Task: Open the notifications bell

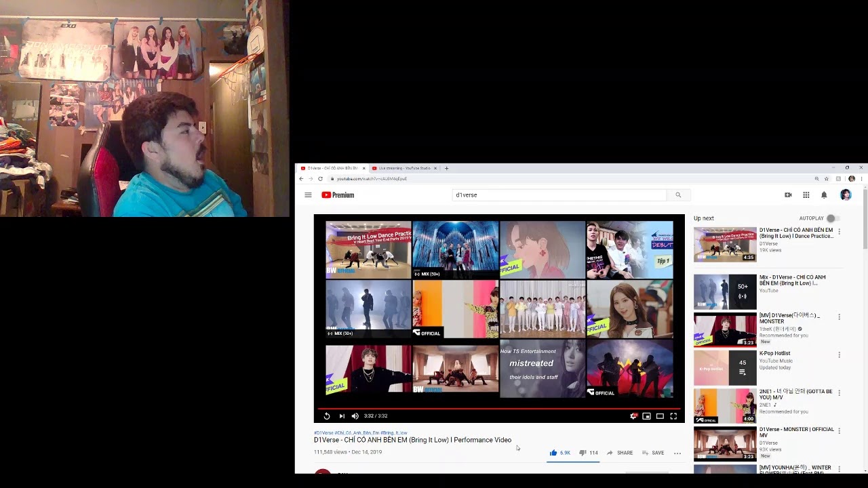Action: click(824, 195)
